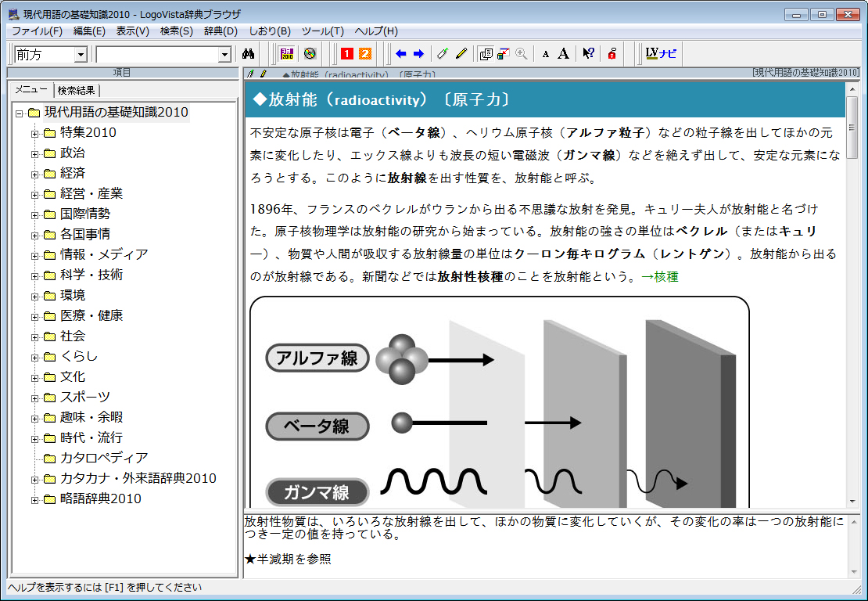
Task: Select the yellow highlighter marker tool
Action: click(461, 54)
